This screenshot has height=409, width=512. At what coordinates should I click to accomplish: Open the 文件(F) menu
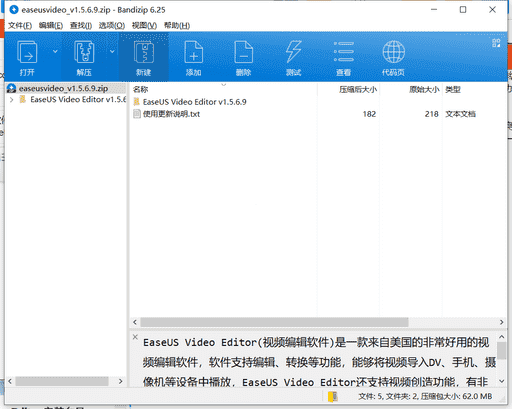[20, 25]
